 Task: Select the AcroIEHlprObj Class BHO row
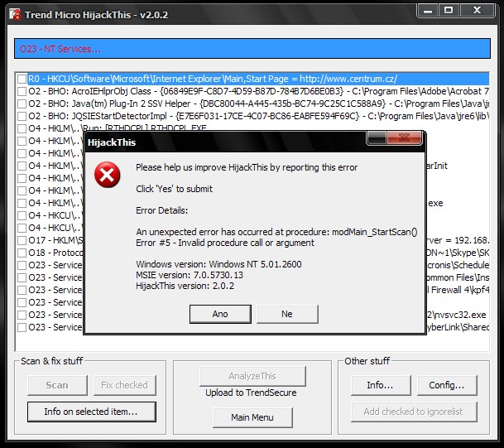pos(258,92)
